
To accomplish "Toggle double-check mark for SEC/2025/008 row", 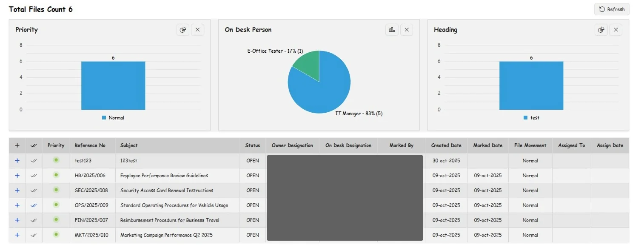I will 34,190.
